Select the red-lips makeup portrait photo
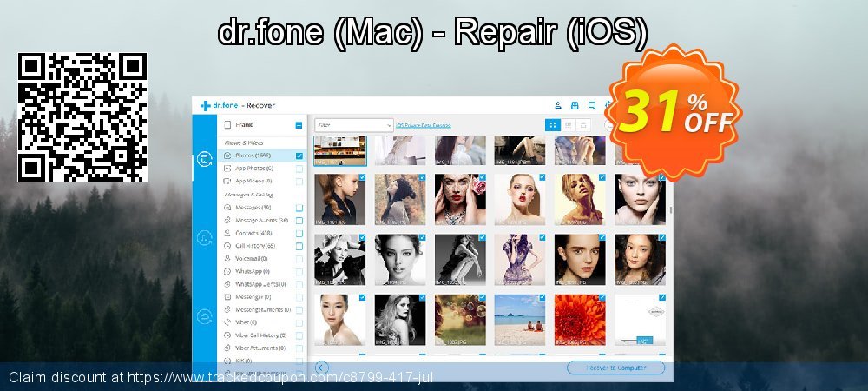This screenshot has height=391, width=868. pyautogui.click(x=520, y=199)
